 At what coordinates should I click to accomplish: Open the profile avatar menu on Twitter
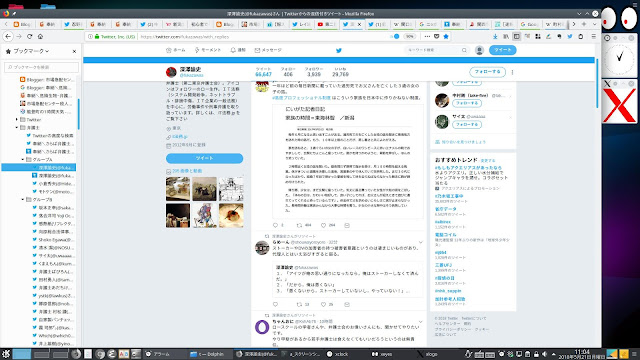[x=479, y=50]
